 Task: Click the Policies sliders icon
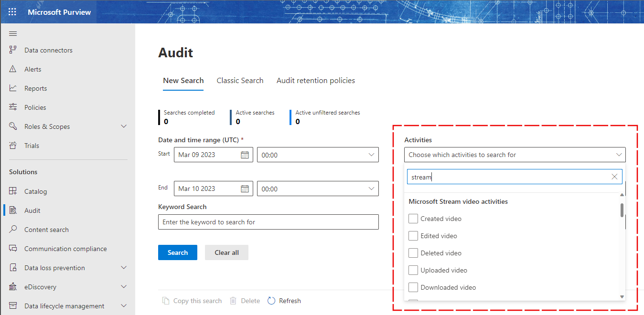point(13,107)
